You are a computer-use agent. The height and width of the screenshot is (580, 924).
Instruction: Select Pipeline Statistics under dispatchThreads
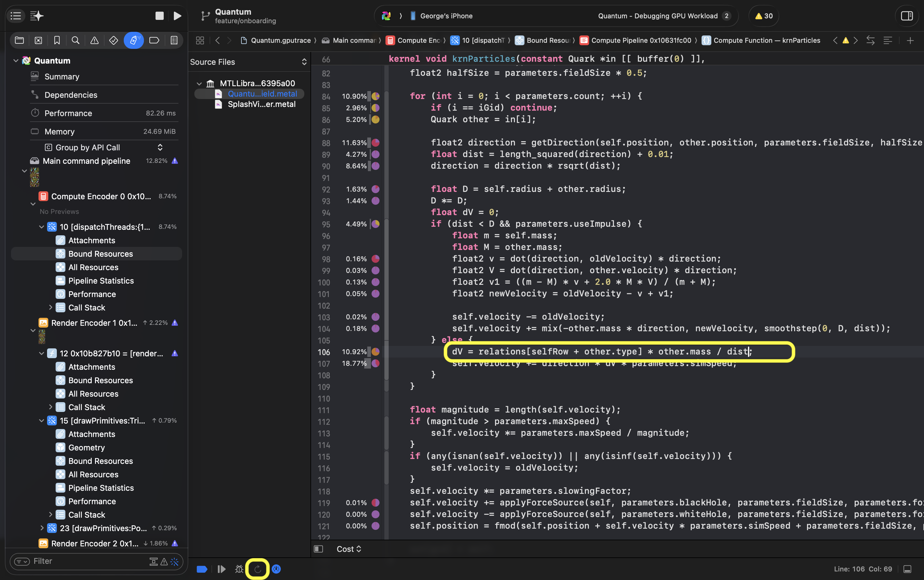click(101, 281)
